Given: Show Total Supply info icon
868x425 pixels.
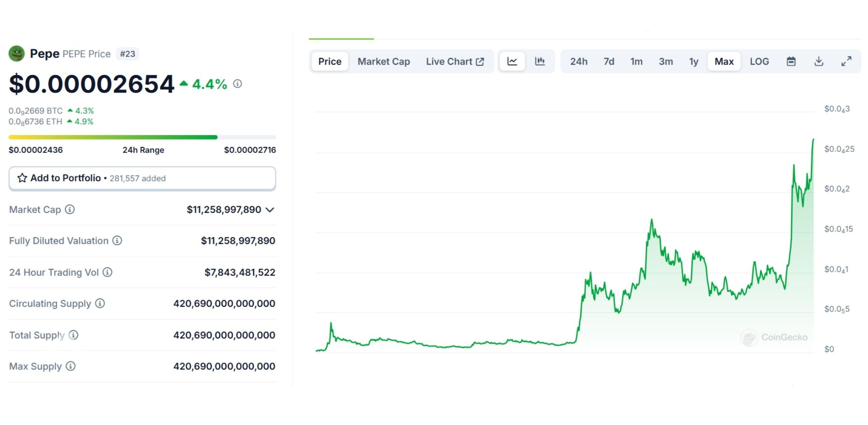Looking at the screenshot, I should [x=73, y=335].
